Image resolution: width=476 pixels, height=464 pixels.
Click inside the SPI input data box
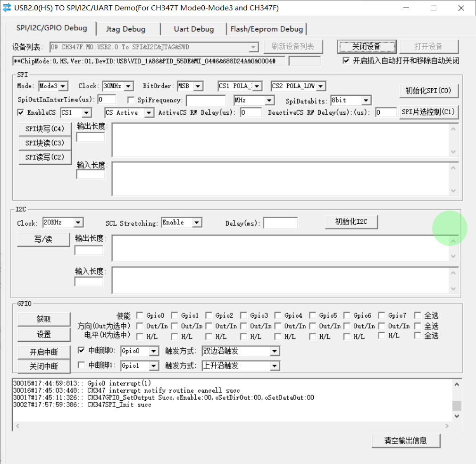pyautogui.click(x=281, y=179)
